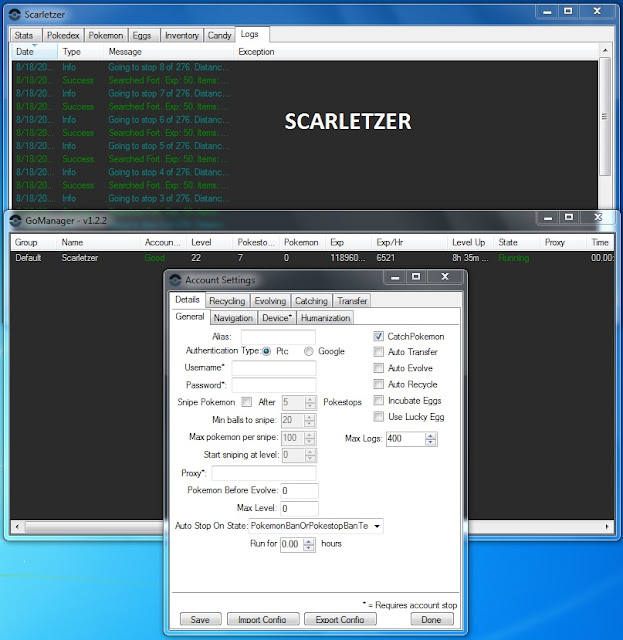623x640 pixels.
Task: Open the Stats tab in Scarletzer window
Action: click(x=24, y=36)
